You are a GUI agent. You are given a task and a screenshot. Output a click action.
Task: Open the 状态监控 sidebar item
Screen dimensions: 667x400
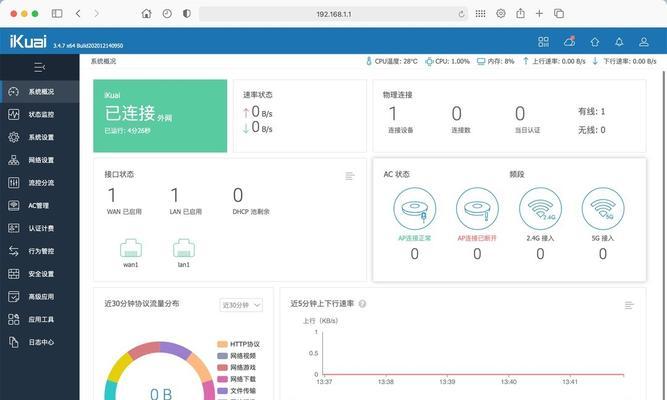pos(40,114)
